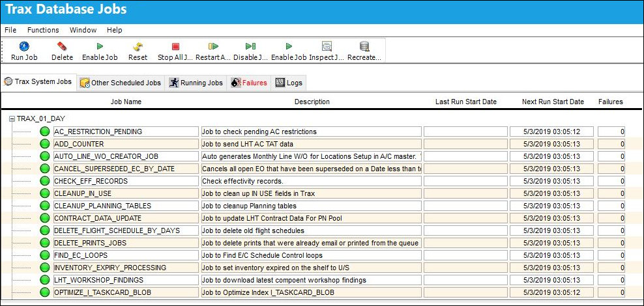Open the Logs tab
Screen dimensions: 644x306
point(289,83)
